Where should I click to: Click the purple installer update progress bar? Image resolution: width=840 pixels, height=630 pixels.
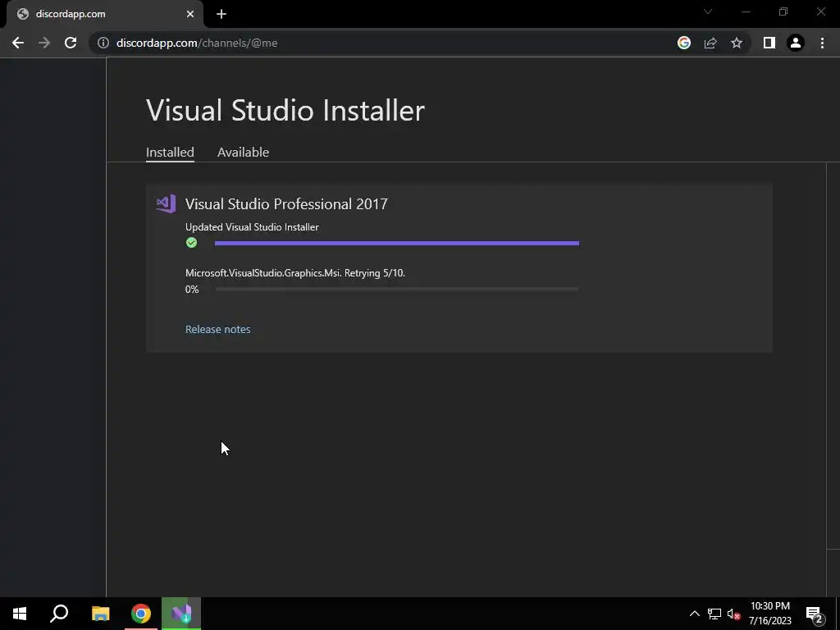pyautogui.click(x=396, y=243)
